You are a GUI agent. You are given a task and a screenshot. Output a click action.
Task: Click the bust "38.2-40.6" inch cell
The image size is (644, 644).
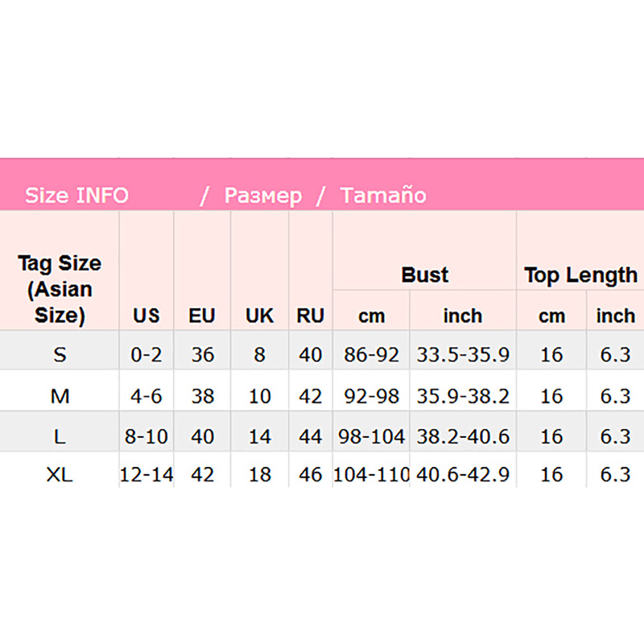pos(463,436)
